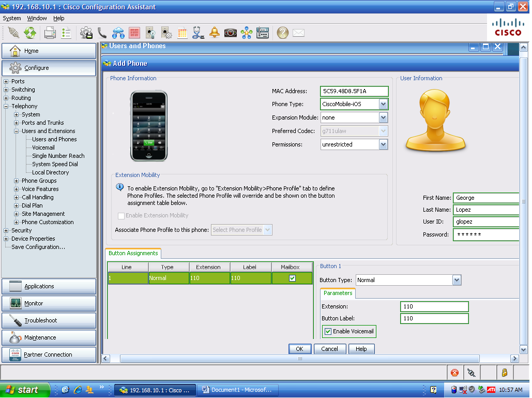Tick the Enable Extension Mobility checkbox
The image size is (532, 398).
(x=121, y=216)
